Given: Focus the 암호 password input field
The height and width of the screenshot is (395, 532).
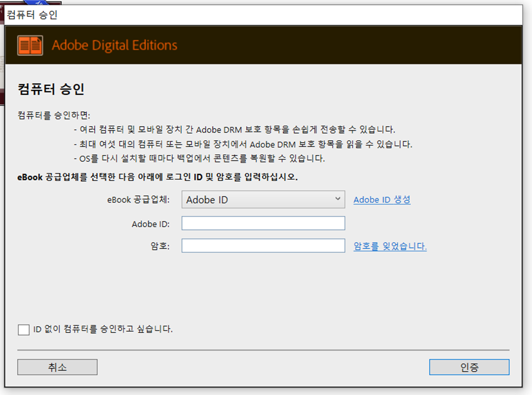Looking at the screenshot, I should pyautogui.click(x=263, y=246).
